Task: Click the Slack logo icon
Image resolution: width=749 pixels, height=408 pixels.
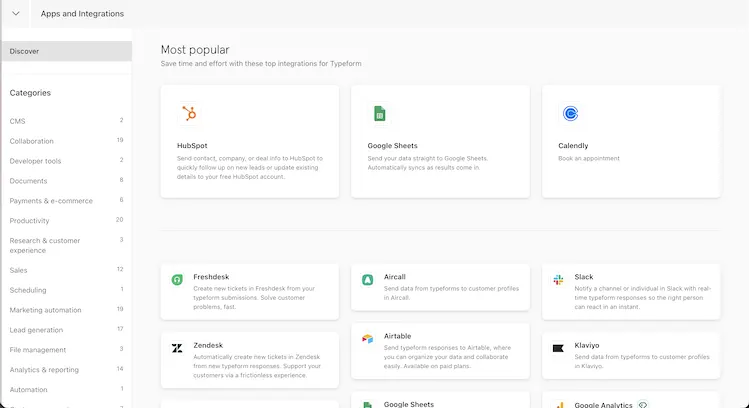Action: click(558, 280)
